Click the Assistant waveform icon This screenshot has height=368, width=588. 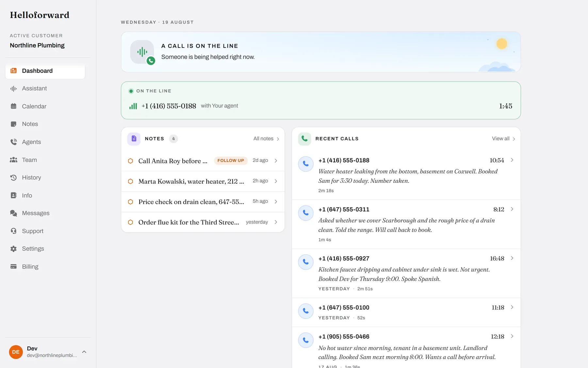coord(13,89)
